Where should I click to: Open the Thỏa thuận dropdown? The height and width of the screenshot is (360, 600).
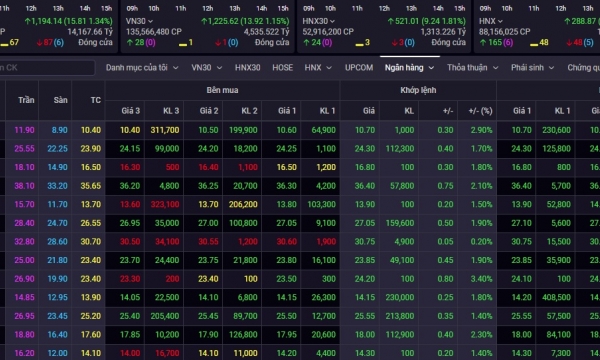pyautogui.click(x=473, y=68)
